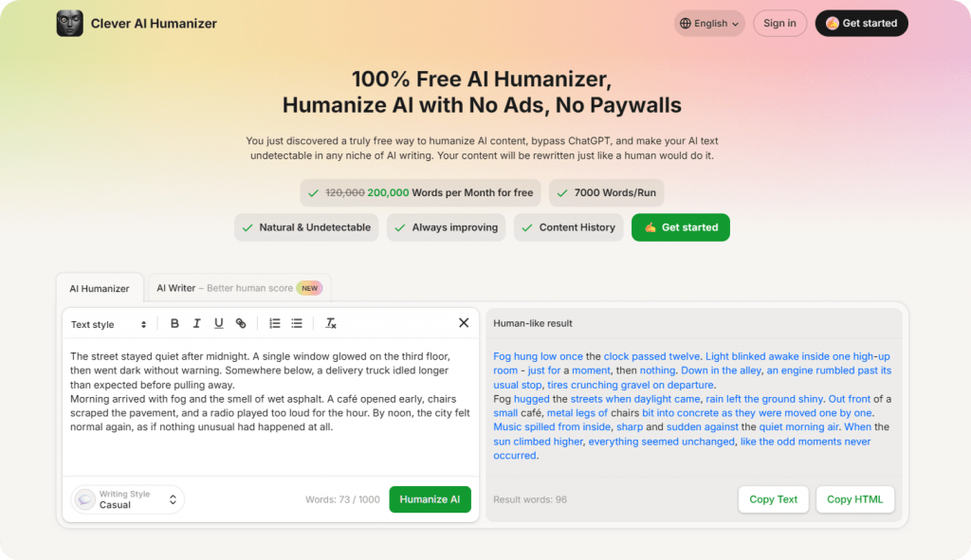Click the black Get started button in header
The height and width of the screenshot is (560, 971).
861,24
